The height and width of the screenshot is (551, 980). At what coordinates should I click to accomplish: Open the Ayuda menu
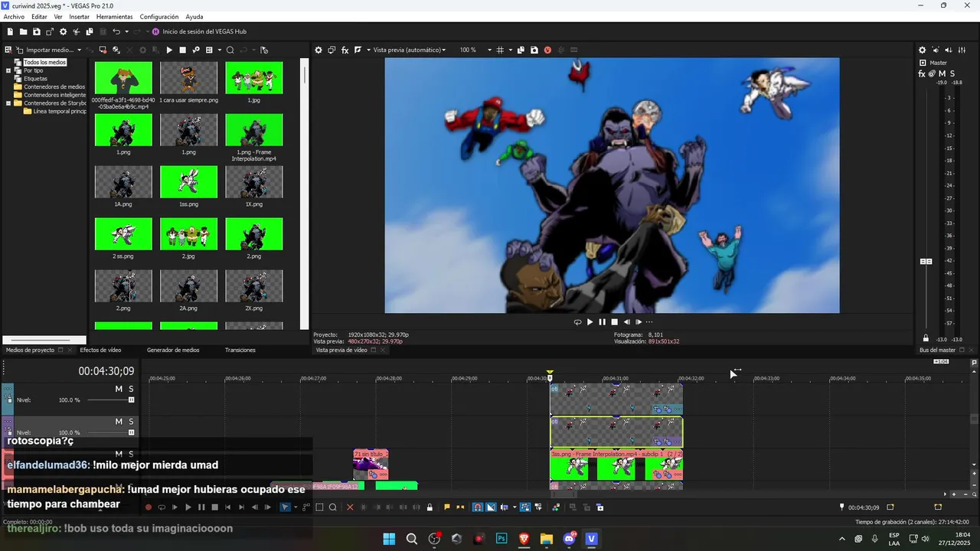(x=194, y=17)
